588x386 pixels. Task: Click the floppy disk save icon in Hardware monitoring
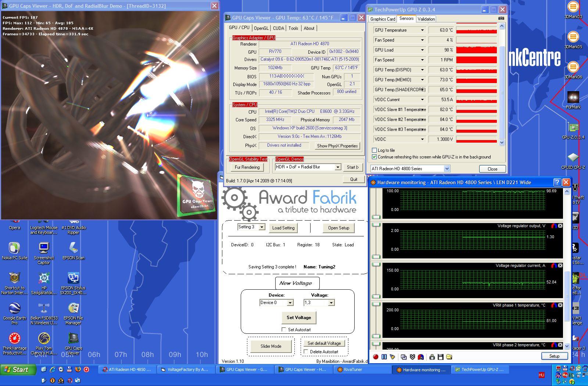click(x=441, y=357)
